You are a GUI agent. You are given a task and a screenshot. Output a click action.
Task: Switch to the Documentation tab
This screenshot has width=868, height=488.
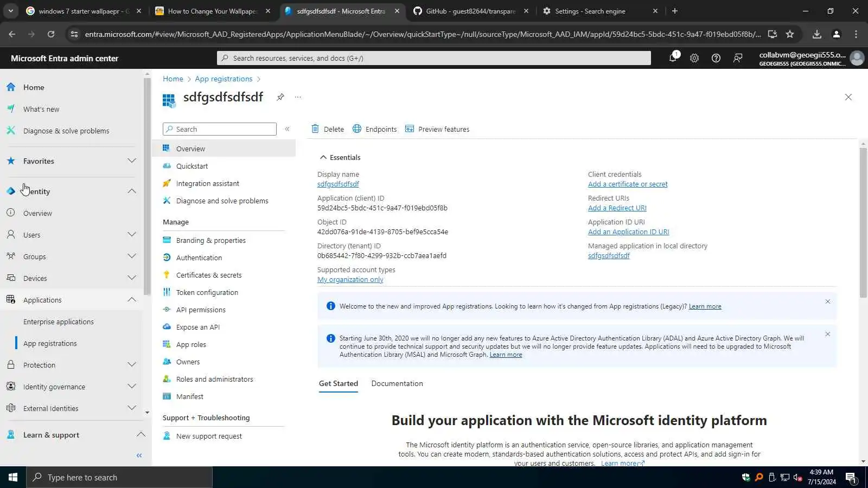[397, 383]
